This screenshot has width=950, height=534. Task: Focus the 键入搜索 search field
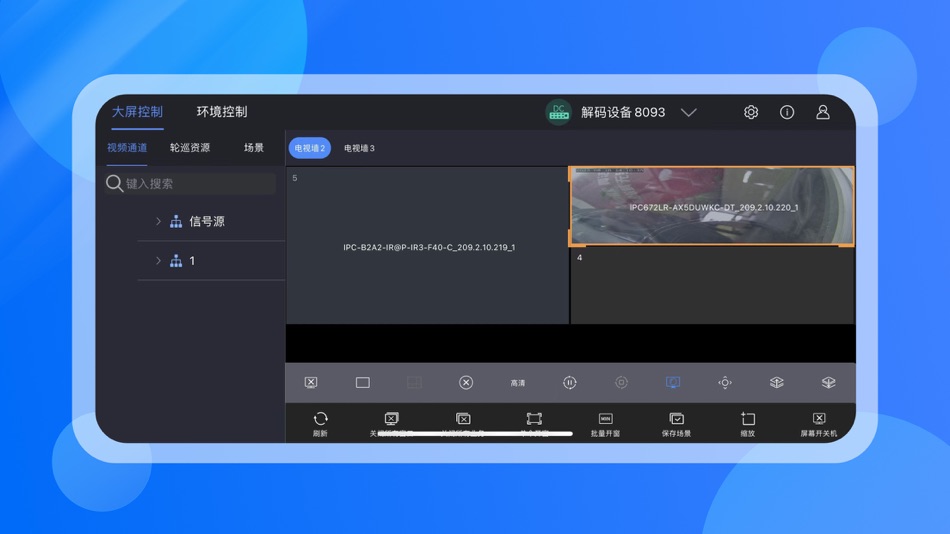coord(190,184)
